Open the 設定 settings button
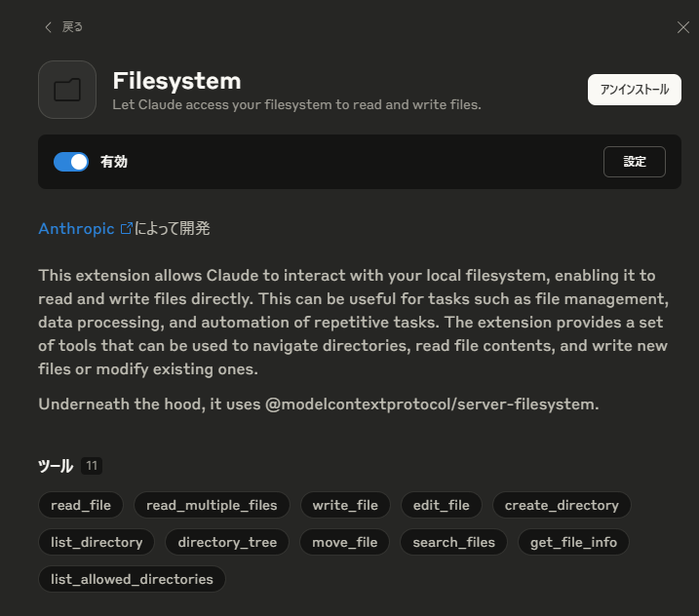 click(635, 162)
